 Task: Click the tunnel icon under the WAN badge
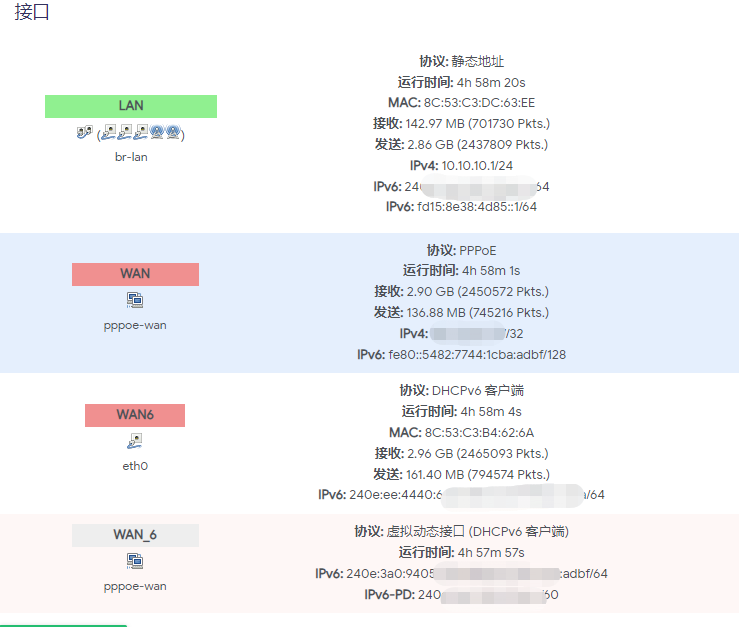[135, 300]
